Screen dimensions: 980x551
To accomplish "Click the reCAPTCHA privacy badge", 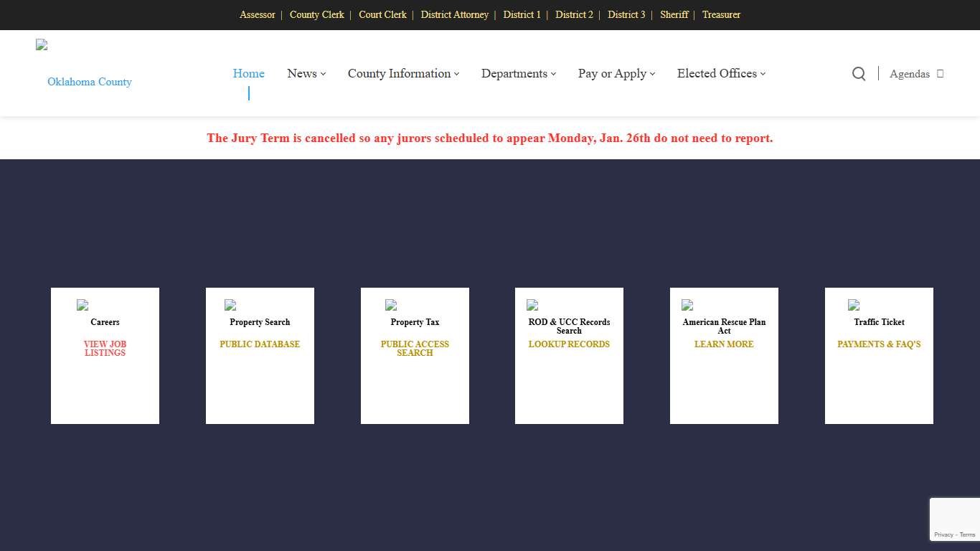I will 955,519.
